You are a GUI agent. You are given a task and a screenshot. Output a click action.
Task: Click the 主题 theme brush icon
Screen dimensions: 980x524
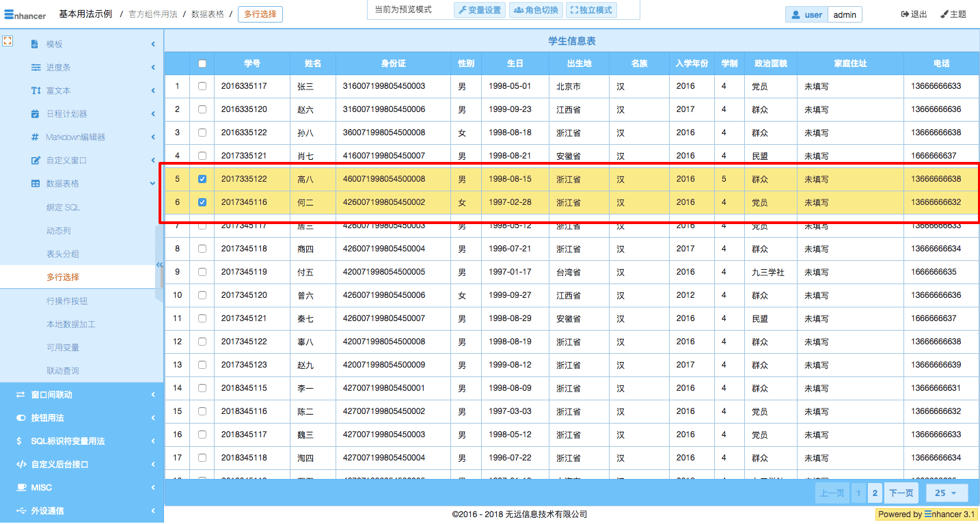point(944,14)
